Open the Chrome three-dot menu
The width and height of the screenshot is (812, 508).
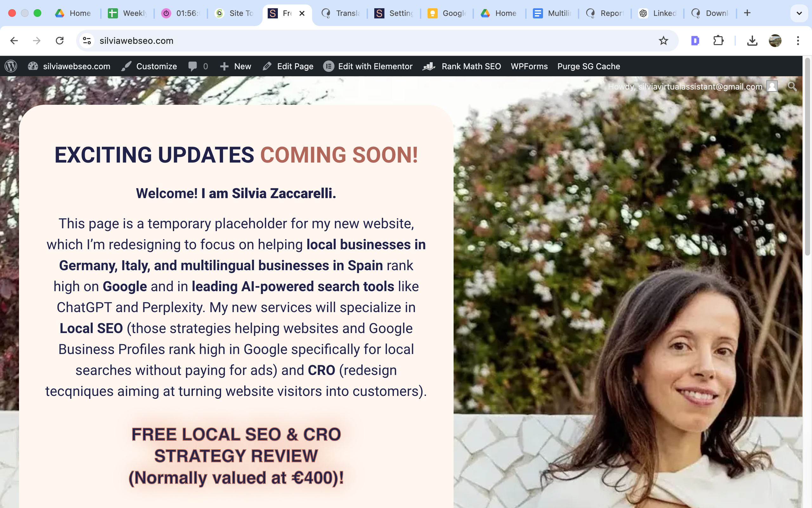click(x=798, y=41)
